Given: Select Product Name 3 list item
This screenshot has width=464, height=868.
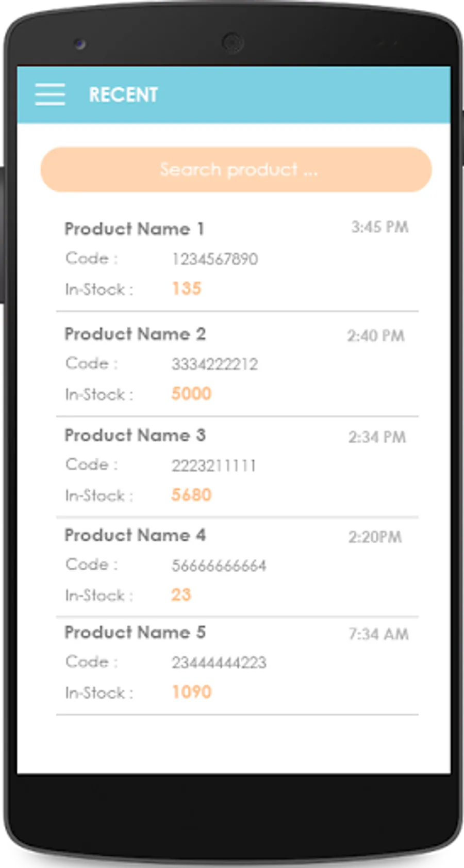Looking at the screenshot, I should pyautogui.click(x=135, y=435).
